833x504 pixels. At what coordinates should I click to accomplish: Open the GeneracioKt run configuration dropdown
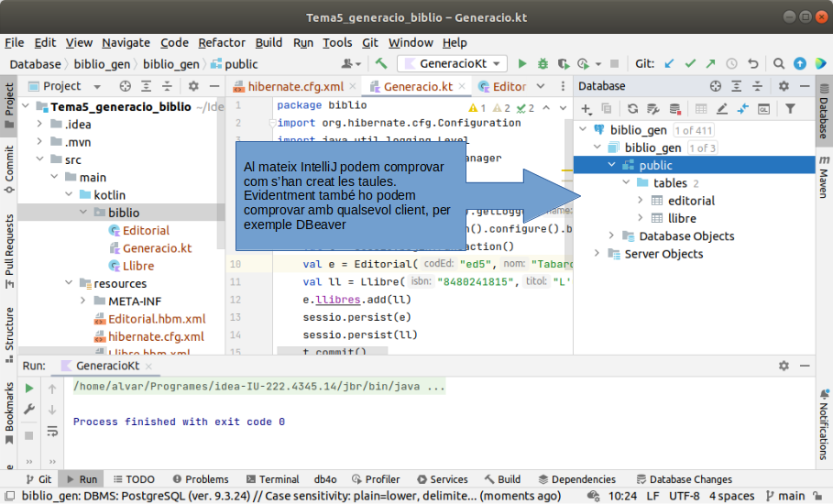click(x=452, y=64)
